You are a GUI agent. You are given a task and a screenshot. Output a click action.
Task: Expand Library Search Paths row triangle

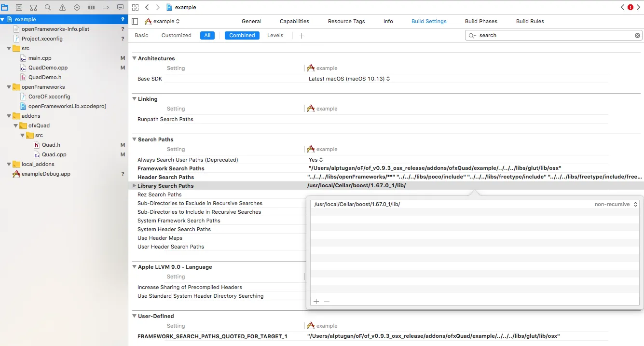135,186
